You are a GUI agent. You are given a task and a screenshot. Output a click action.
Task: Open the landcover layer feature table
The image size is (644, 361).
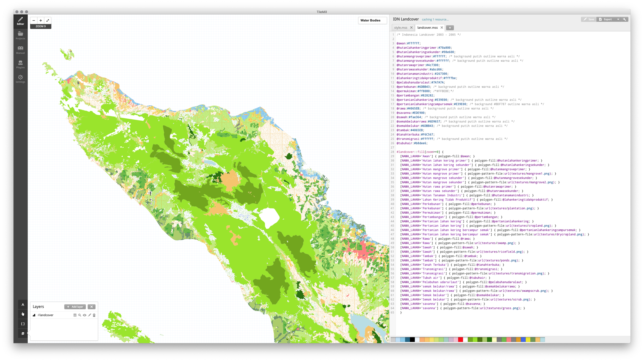click(x=75, y=315)
